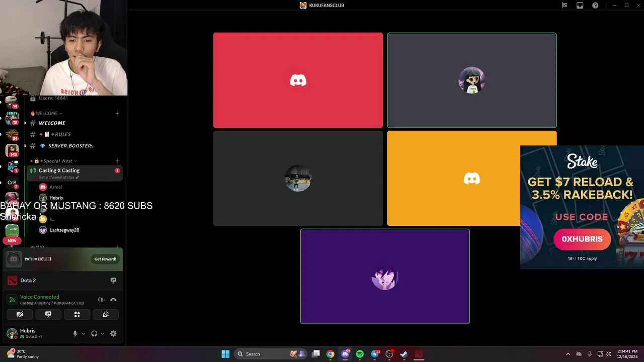Select the Casting X Casting voice channel

74,173
